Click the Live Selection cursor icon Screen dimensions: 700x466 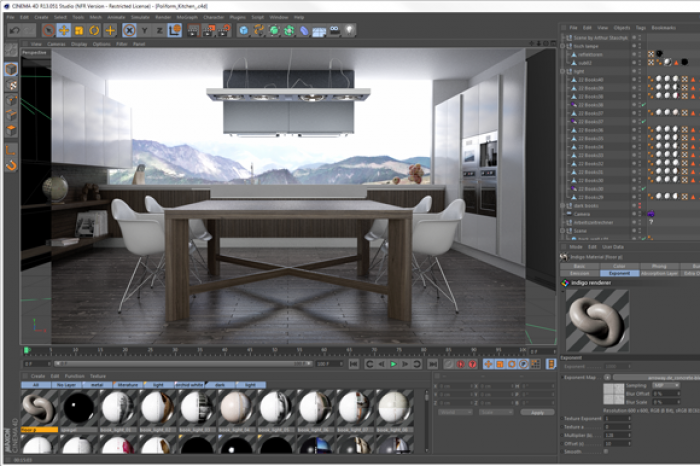[47, 30]
